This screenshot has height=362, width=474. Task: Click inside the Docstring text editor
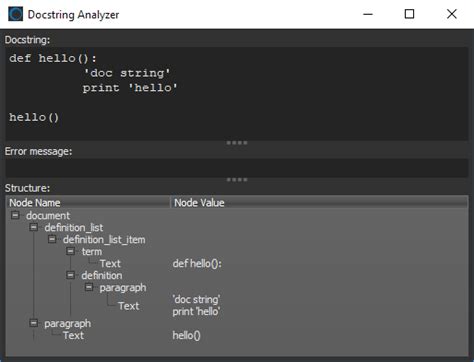(x=237, y=94)
